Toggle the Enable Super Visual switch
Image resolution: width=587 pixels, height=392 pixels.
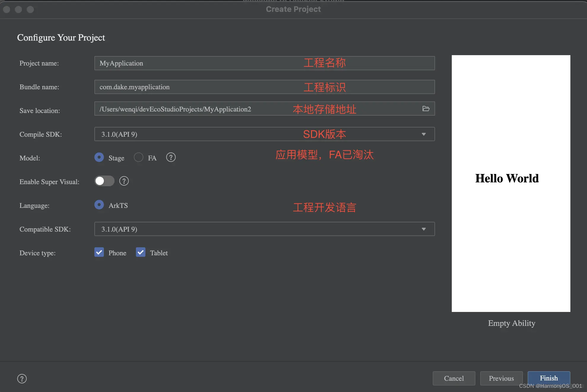click(x=104, y=181)
